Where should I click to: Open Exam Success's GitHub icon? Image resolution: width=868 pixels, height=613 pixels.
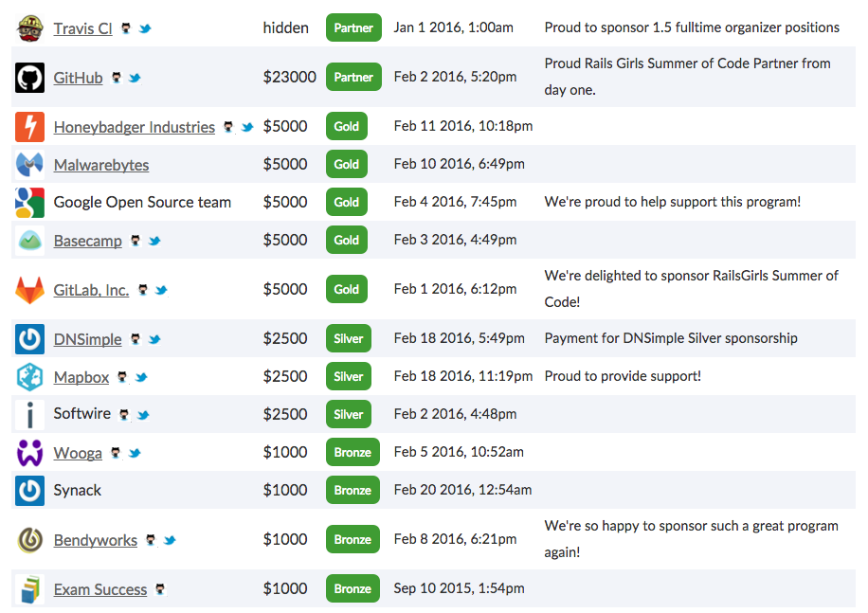click(x=160, y=588)
